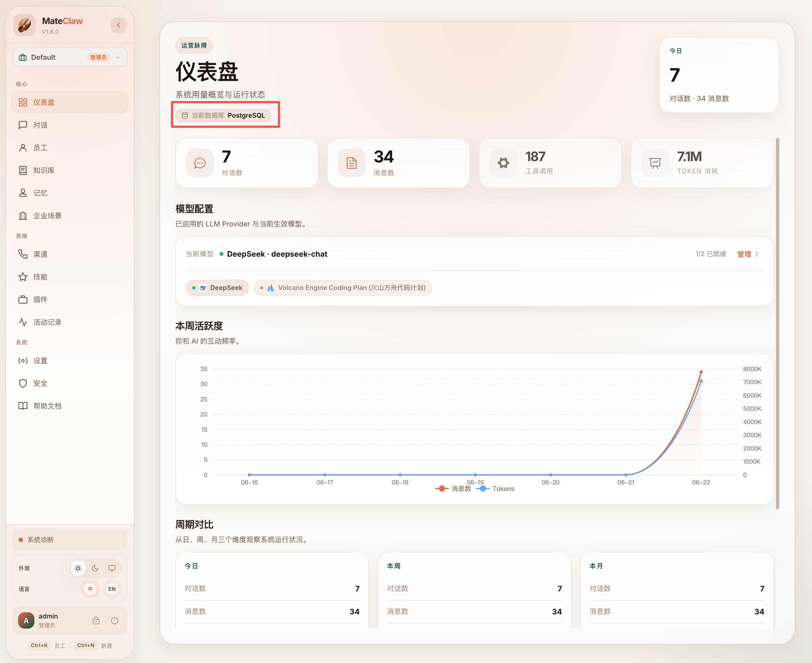812x663 pixels.
Task: Click the 安全 shield icon
Action: click(x=23, y=383)
